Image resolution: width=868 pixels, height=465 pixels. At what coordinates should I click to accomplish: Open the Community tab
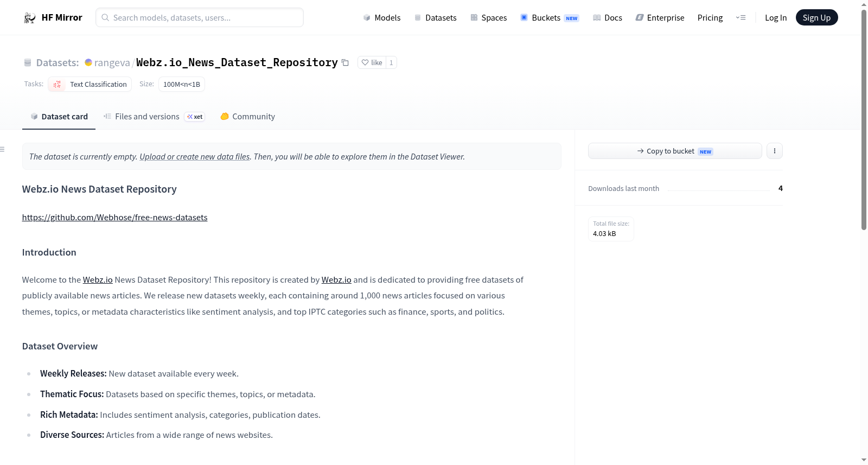(x=247, y=117)
